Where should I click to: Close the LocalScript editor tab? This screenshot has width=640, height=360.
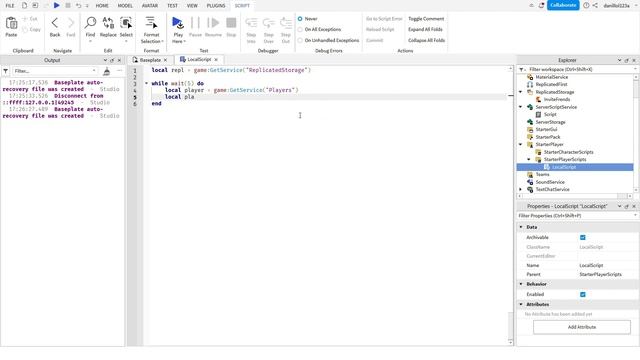(216, 60)
